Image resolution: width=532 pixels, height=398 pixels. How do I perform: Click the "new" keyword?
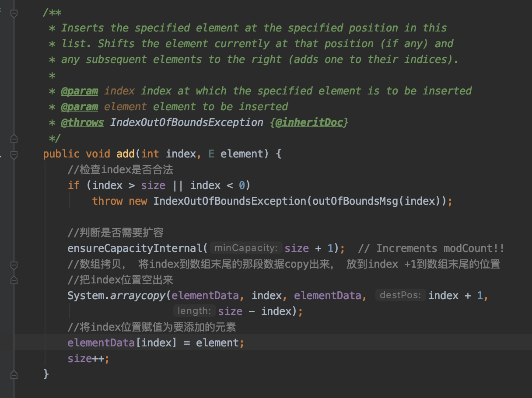tap(138, 201)
